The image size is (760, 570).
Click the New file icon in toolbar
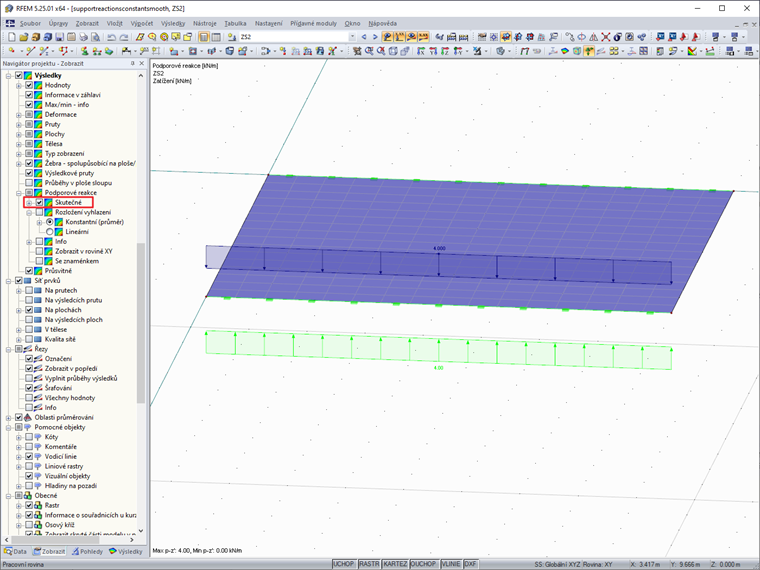click(12, 37)
